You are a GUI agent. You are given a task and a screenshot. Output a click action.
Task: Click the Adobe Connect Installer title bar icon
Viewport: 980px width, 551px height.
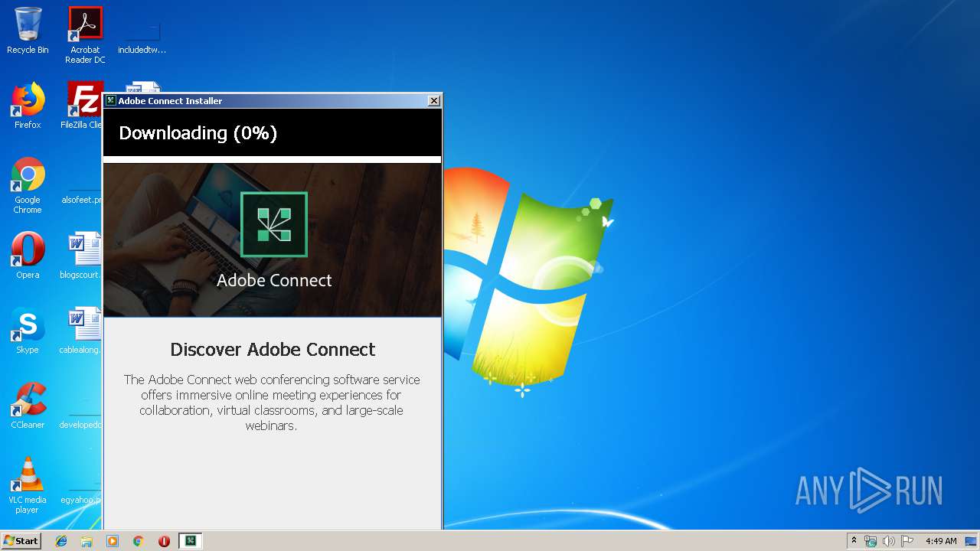point(111,100)
